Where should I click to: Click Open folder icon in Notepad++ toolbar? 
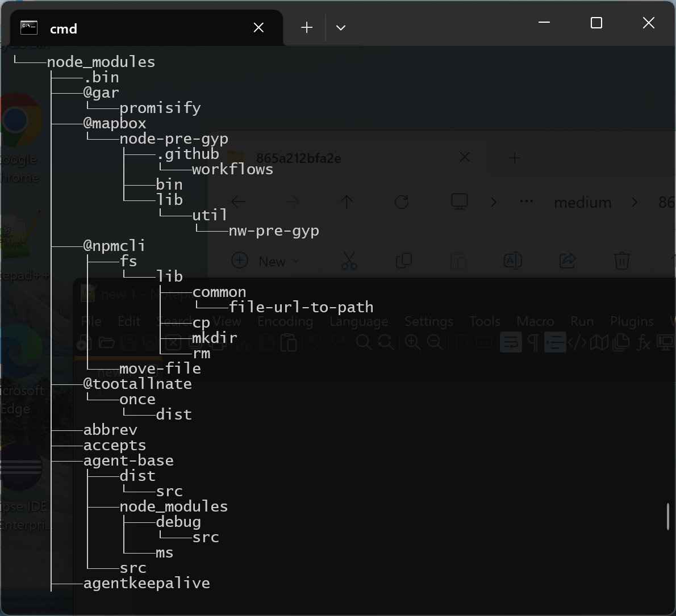pyautogui.click(x=106, y=343)
